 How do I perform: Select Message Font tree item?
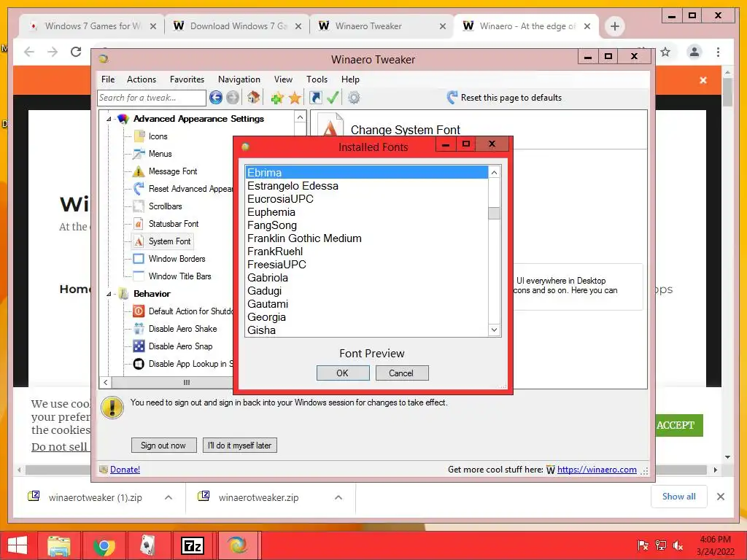[x=172, y=171]
